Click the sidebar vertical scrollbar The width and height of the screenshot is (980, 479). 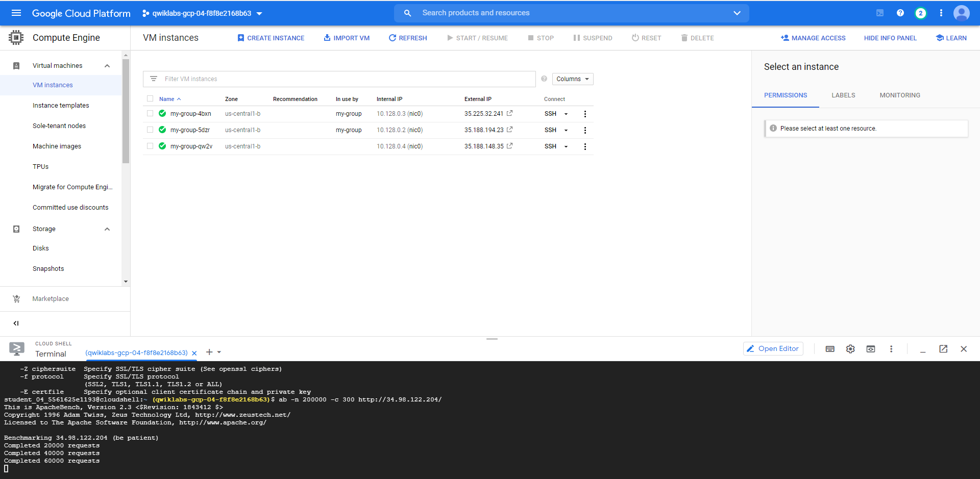pyautogui.click(x=126, y=111)
